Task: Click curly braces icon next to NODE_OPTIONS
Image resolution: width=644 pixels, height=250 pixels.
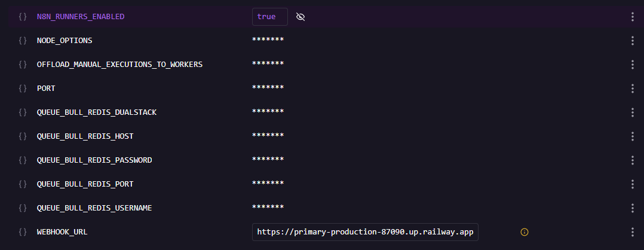Action: (x=23, y=41)
